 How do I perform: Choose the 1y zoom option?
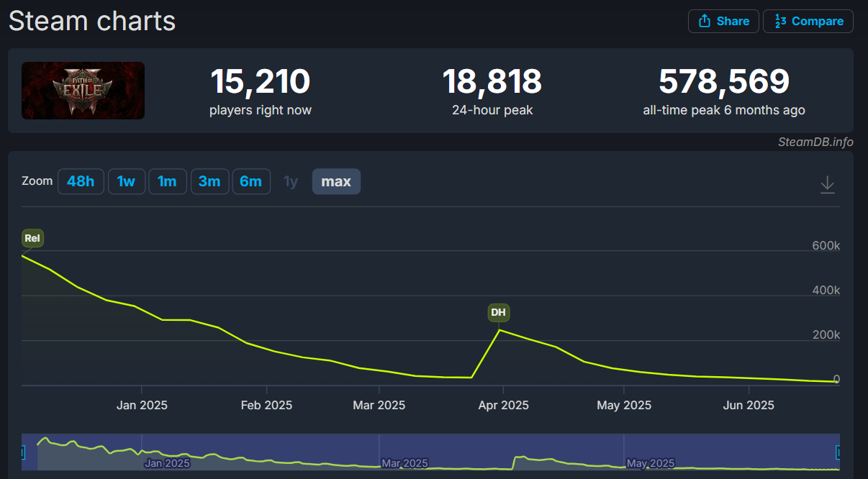coord(291,181)
